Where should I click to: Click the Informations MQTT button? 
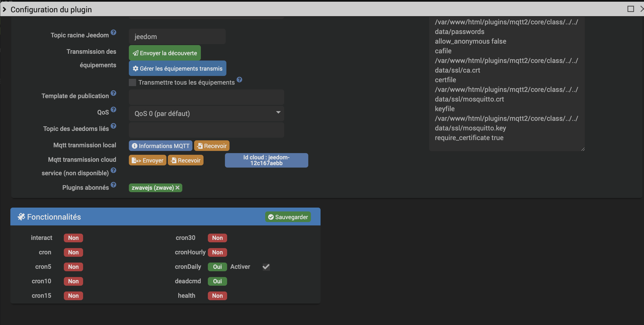click(160, 146)
